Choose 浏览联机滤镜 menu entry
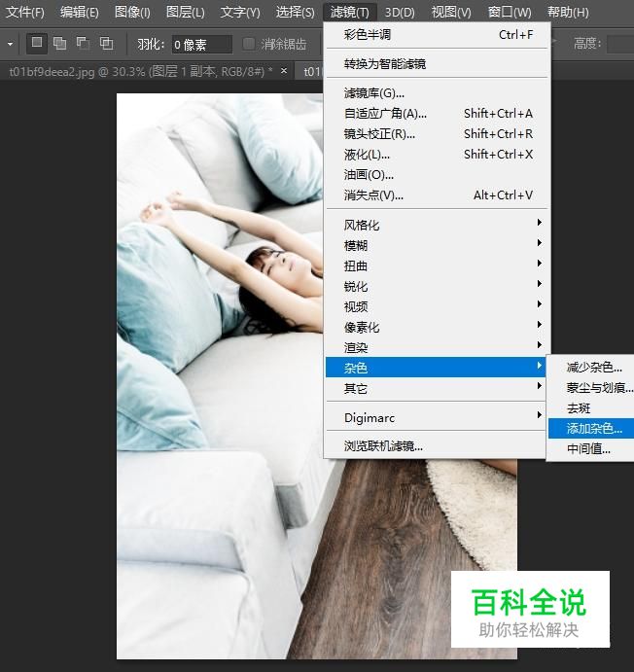 (438, 446)
